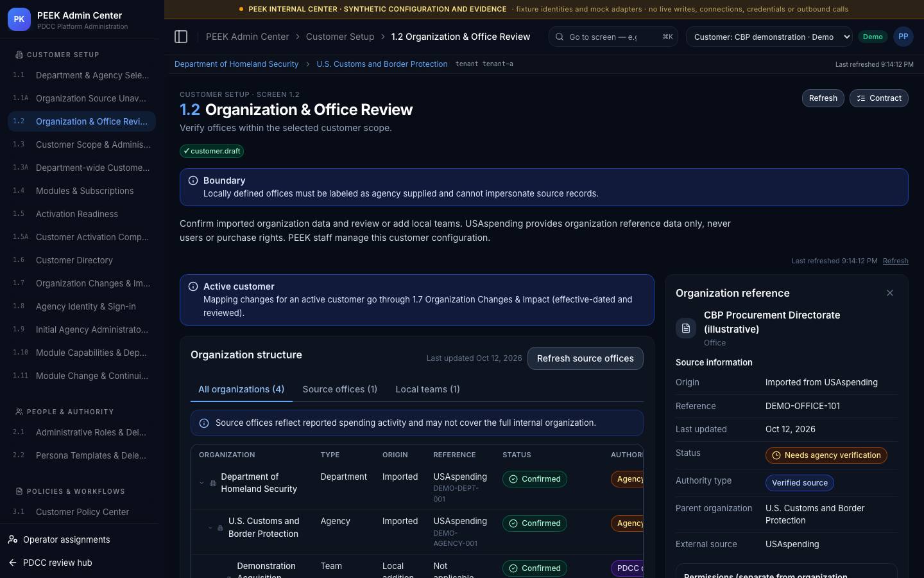Click the Active customer info icon
Viewport: 924px width, 578px height.
coord(193,286)
